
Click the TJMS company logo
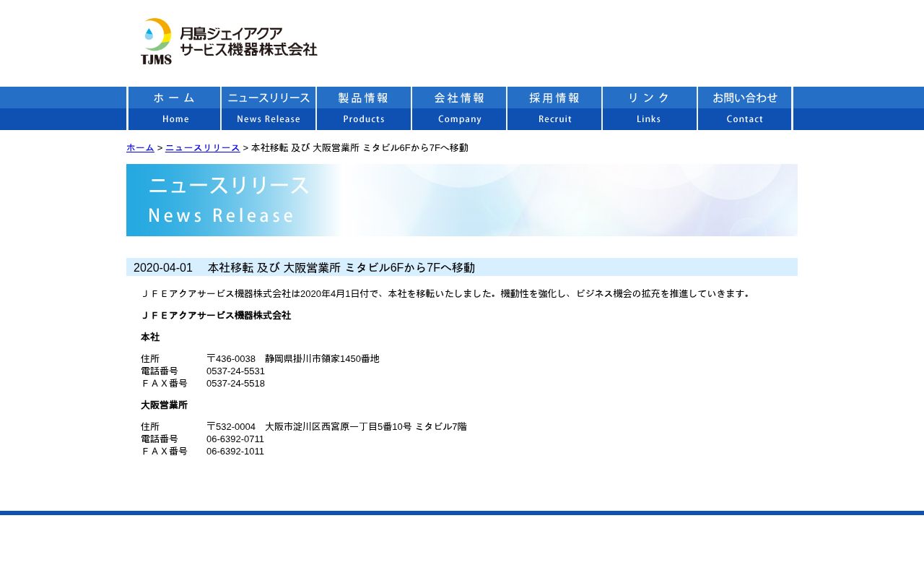point(228,41)
